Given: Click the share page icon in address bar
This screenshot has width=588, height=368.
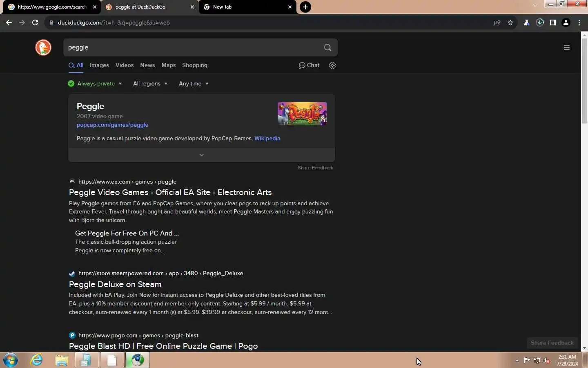Looking at the screenshot, I should (497, 22).
